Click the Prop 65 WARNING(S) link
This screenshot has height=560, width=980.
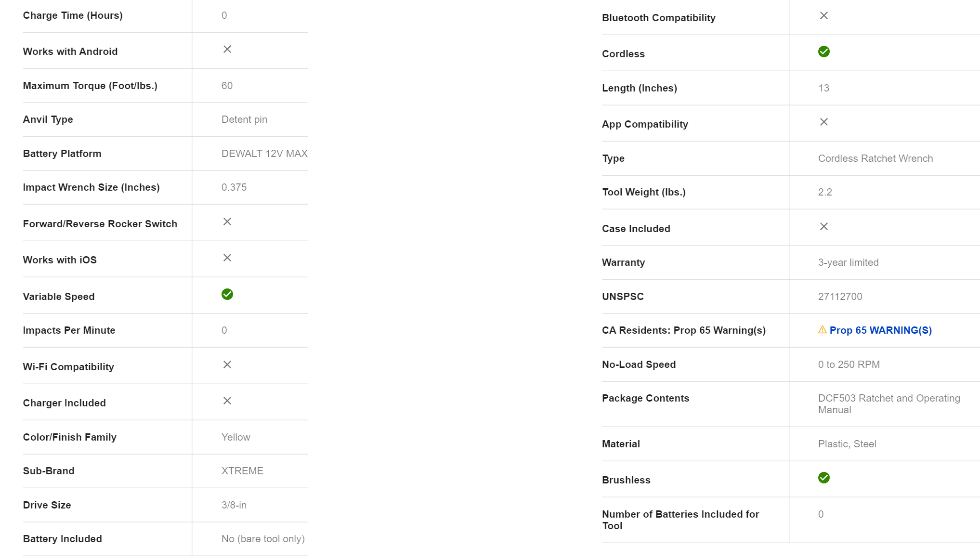point(880,330)
